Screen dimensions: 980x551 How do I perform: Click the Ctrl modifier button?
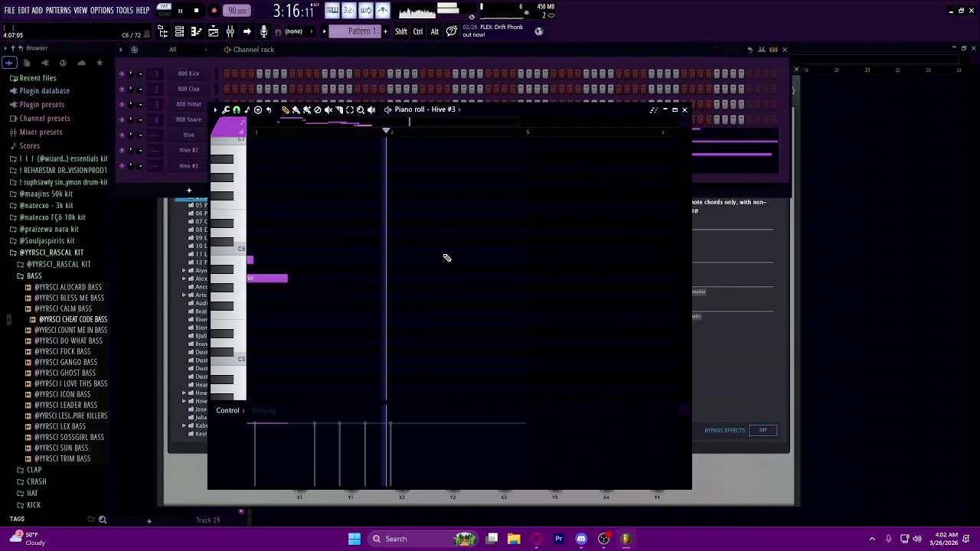[x=418, y=31]
